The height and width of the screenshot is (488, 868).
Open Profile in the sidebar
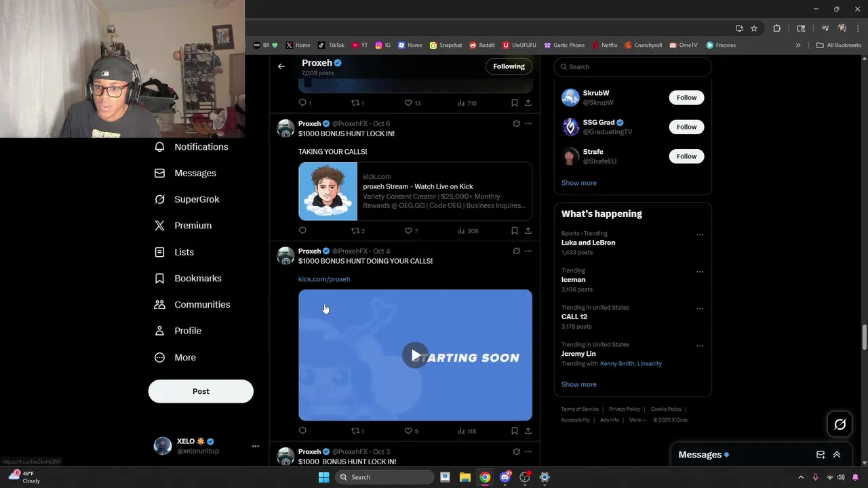point(178,331)
